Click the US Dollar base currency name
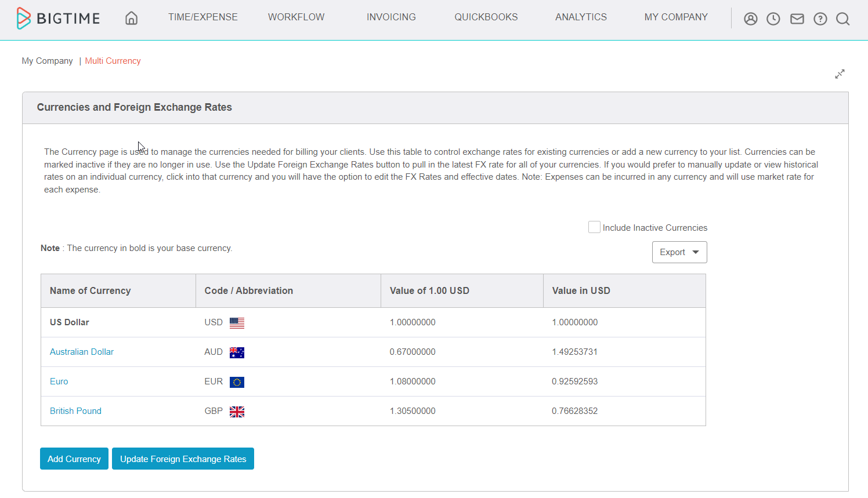The width and height of the screenshot is (868, 498). click(x=70, y=322)
